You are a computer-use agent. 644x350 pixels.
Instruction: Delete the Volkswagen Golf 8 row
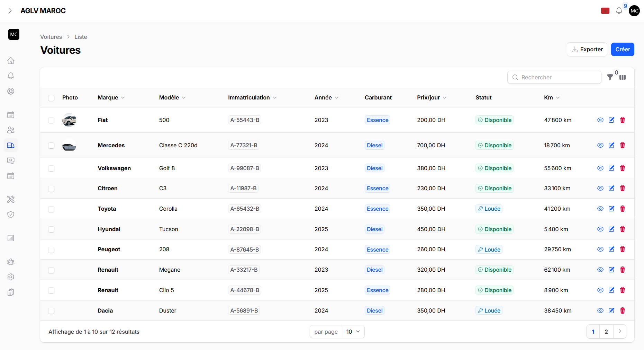click(623, 168)
